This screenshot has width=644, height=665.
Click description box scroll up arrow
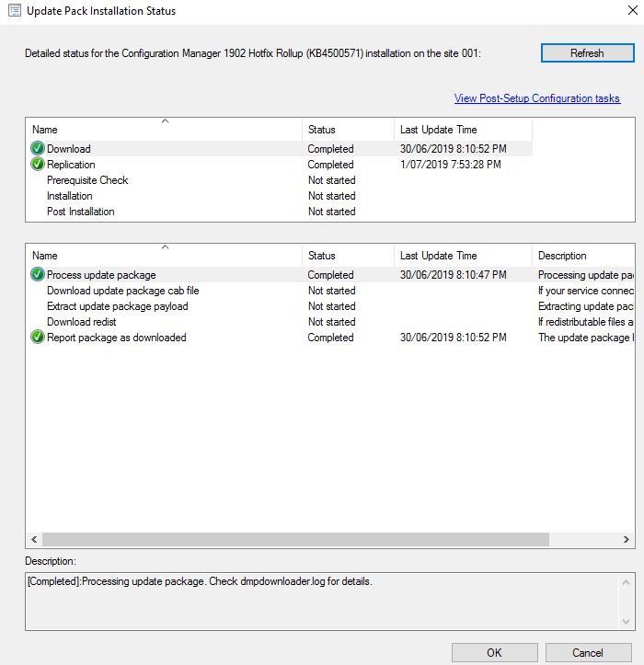626,583
